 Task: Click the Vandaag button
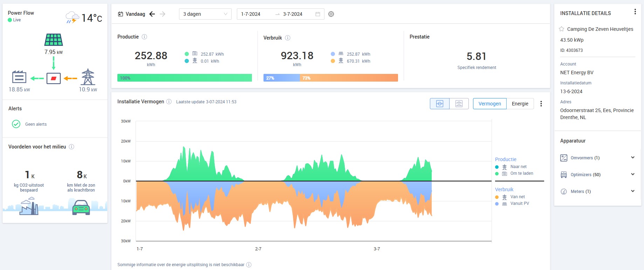(132, 14)
